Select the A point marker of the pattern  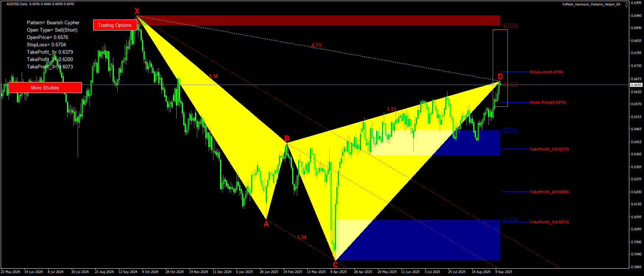[266, 224]
